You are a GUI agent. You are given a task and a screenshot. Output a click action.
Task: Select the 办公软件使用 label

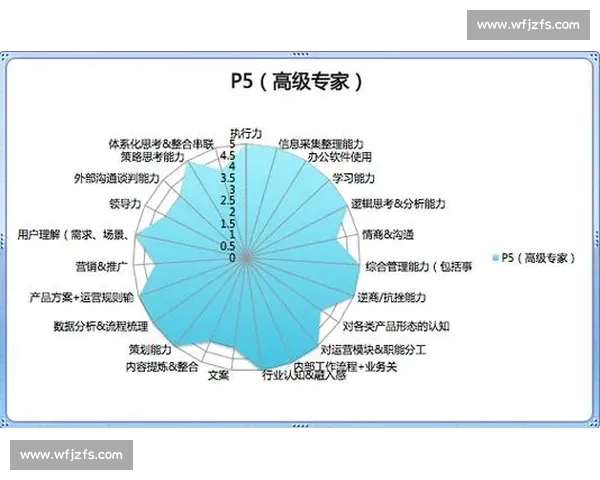click(x=339, y=156)
